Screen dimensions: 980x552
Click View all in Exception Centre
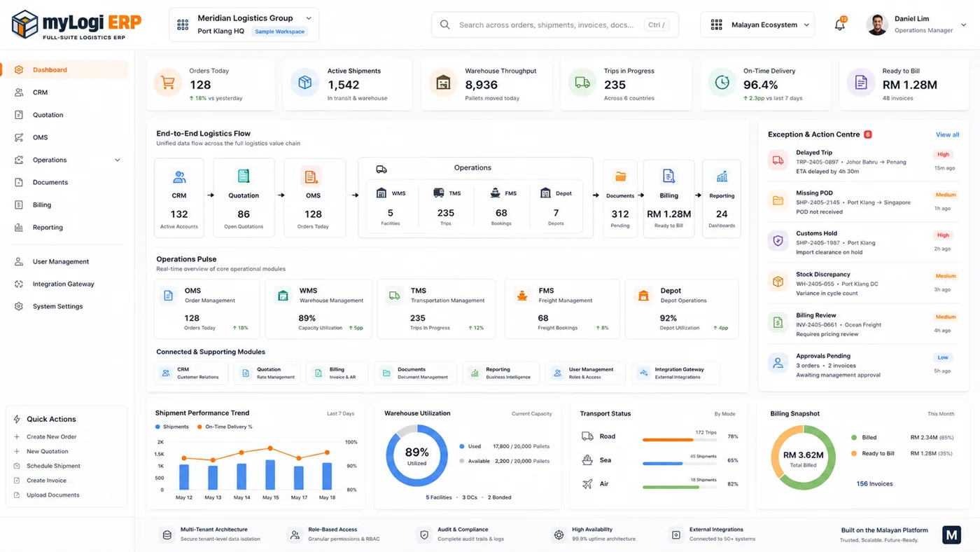(x=947, y=134)
